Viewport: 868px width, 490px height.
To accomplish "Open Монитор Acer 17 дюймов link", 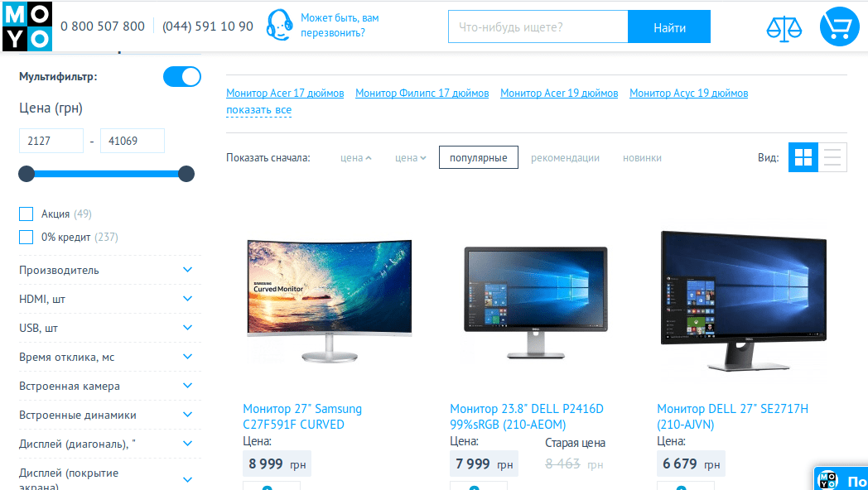I will click(x=285, y=93).
